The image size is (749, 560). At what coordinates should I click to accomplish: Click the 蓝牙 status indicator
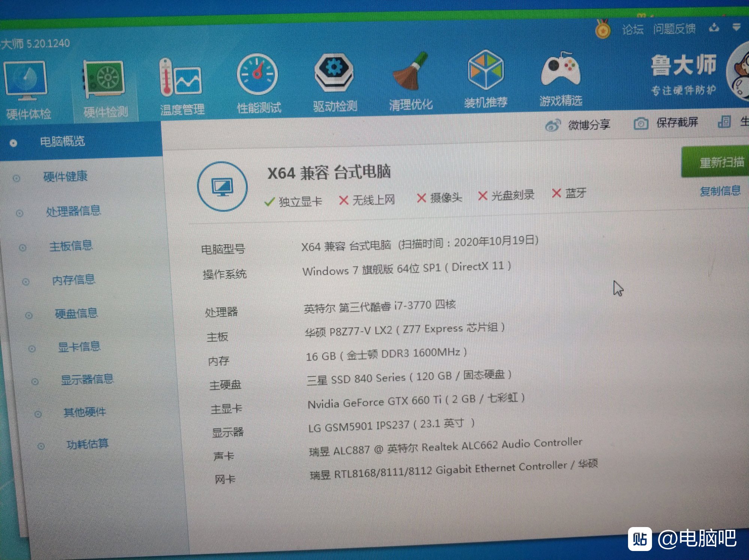pos(569,193)
